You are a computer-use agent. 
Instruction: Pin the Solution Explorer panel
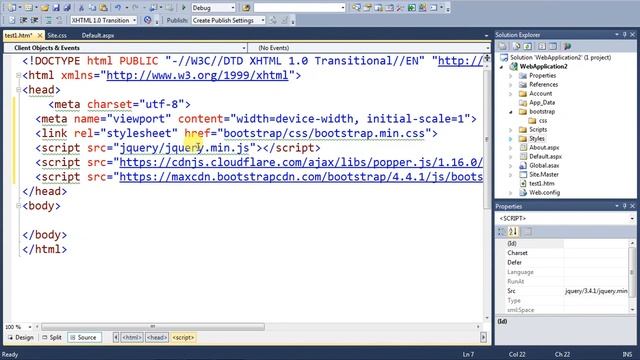(x=624, y=35)
